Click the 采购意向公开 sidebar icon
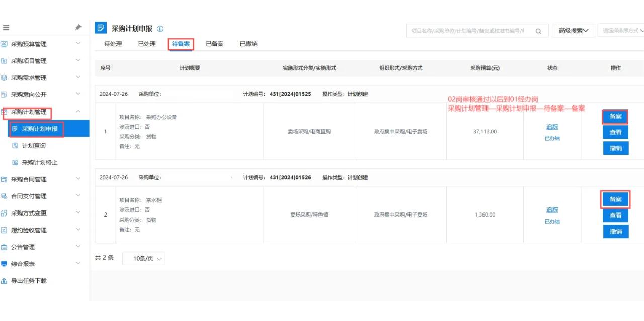Viewport: 644px width, 321px height. pyautogui.click(x=4, y=94)
